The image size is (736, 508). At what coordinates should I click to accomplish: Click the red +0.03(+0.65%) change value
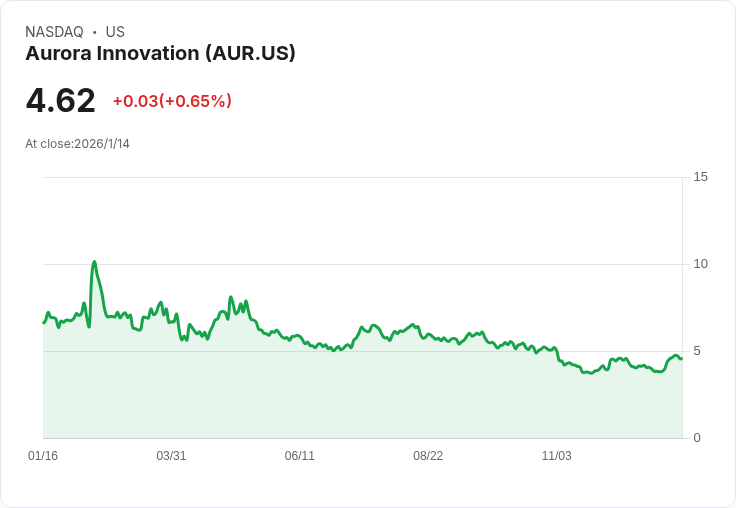click(172, 101)
